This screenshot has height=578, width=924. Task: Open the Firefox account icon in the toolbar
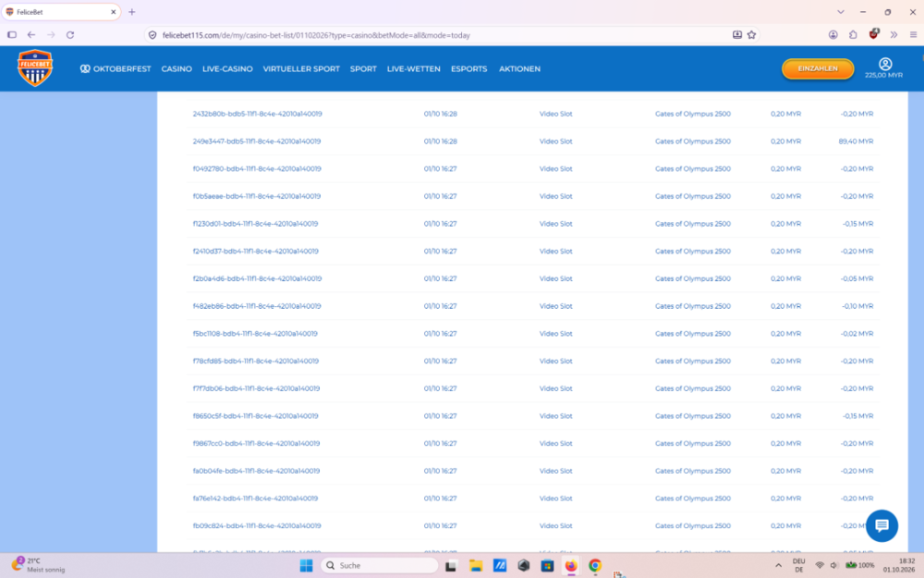pos(833,35)
